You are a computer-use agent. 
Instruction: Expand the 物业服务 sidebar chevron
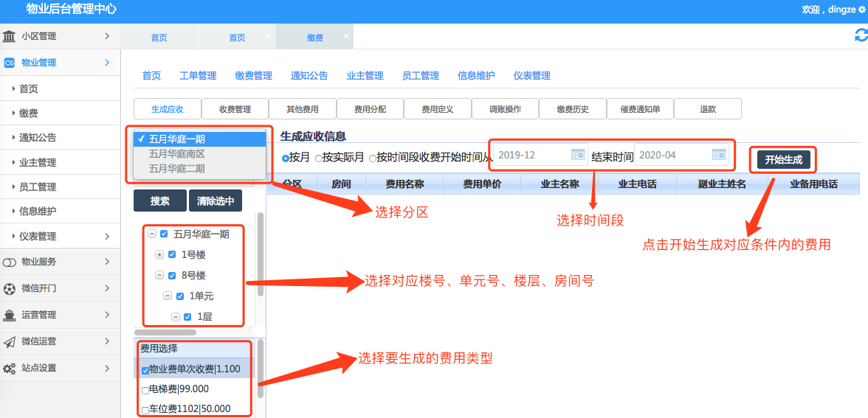(108, 262)
